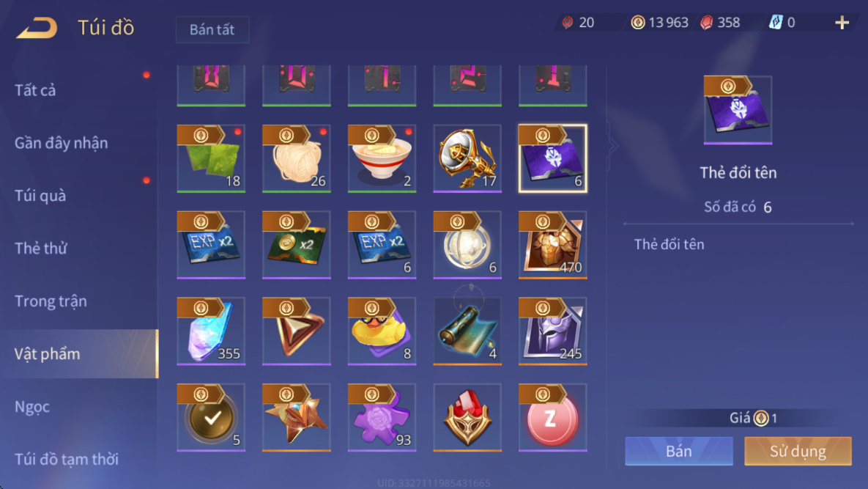Select the scroll map item with 4

click(x=467, y=331)
